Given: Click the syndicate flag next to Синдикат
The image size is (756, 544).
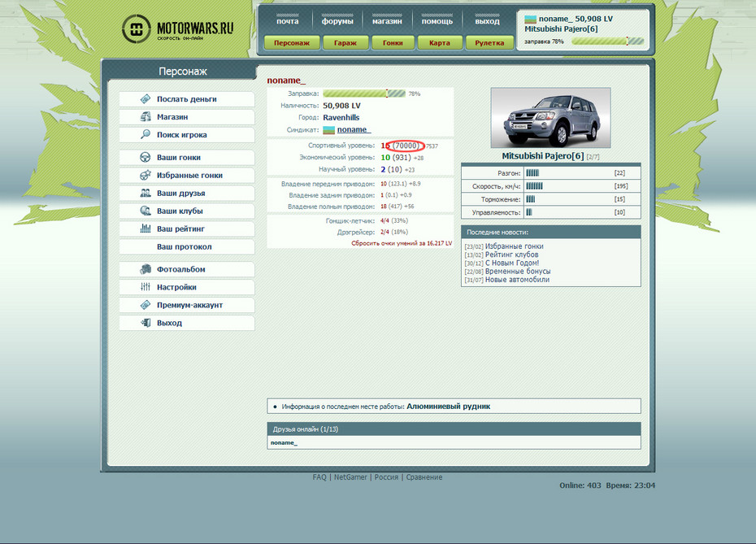Looking at the screenshot, I should tap(329, 130).
